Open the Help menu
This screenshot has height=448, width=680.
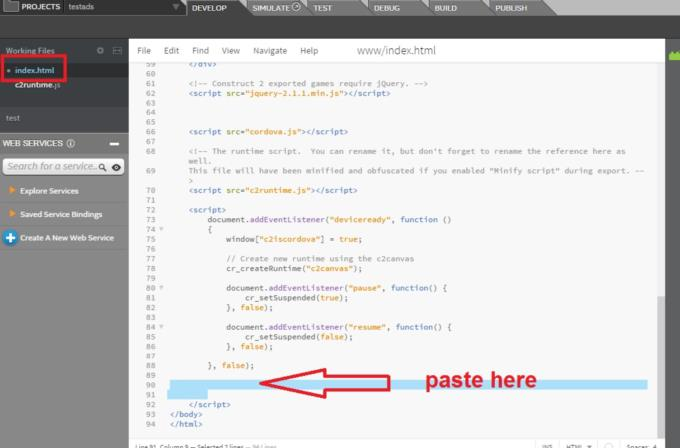[309, 51]
